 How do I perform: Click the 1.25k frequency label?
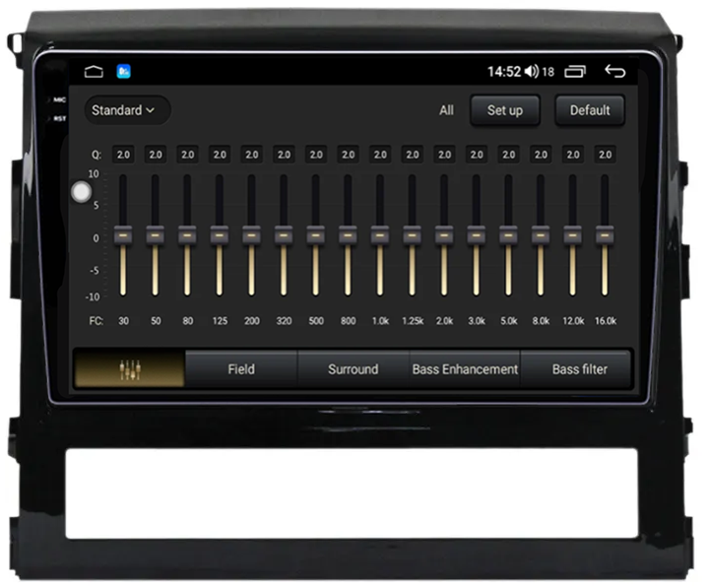tap(413, 321)
